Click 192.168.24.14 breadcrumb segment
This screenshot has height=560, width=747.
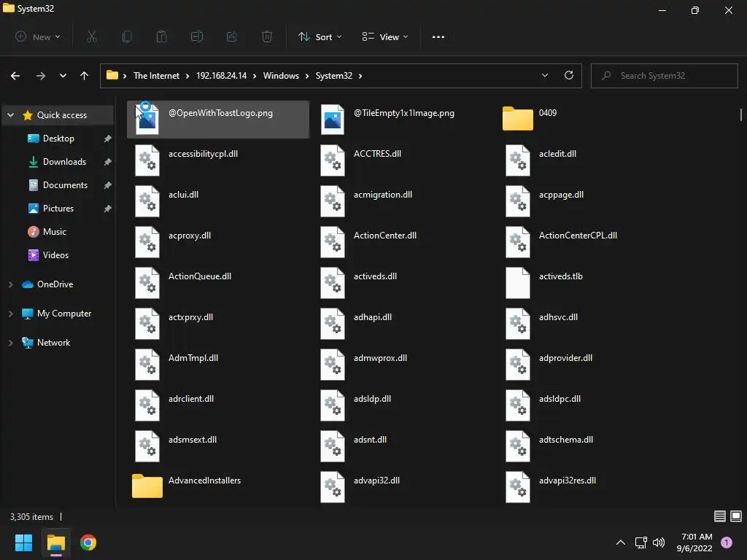(222, 76)
